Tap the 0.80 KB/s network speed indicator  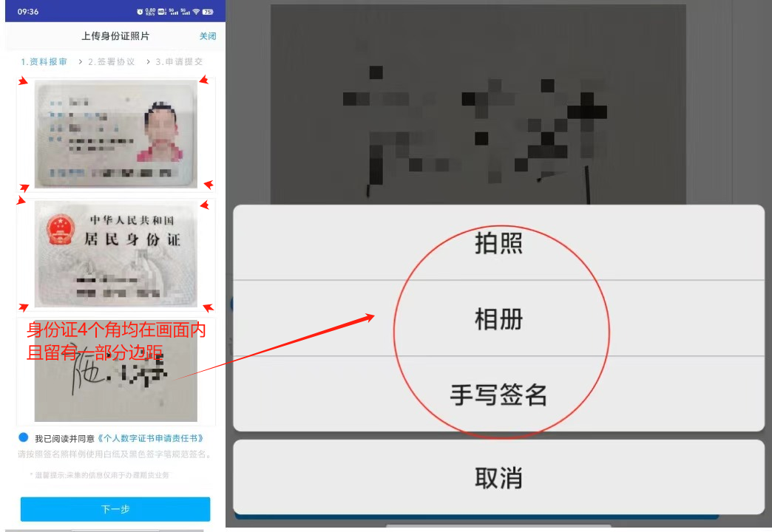152,12
